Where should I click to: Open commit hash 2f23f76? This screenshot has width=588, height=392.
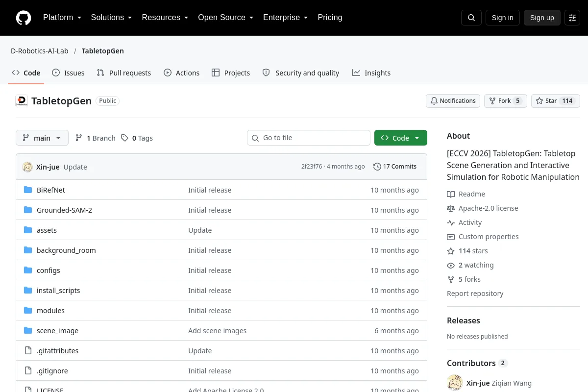(312, 167)
